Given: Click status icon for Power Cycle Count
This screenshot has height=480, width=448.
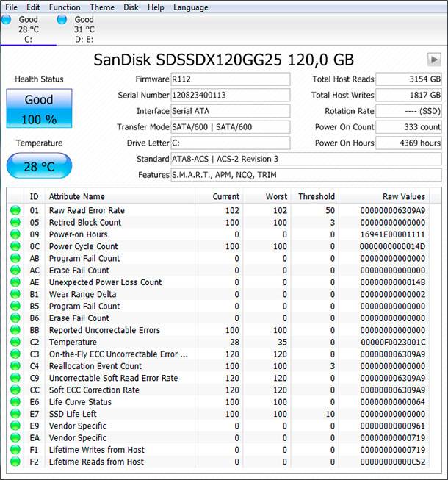Looking at the screenshot, I should 15,246.
